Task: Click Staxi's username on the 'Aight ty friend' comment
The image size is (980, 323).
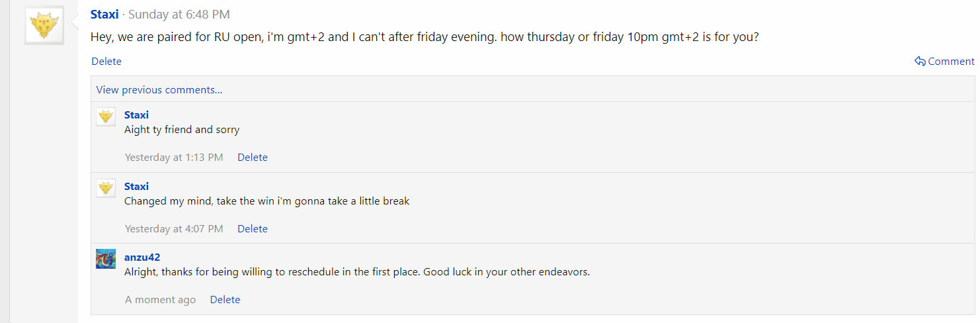Action: (136, 115)
